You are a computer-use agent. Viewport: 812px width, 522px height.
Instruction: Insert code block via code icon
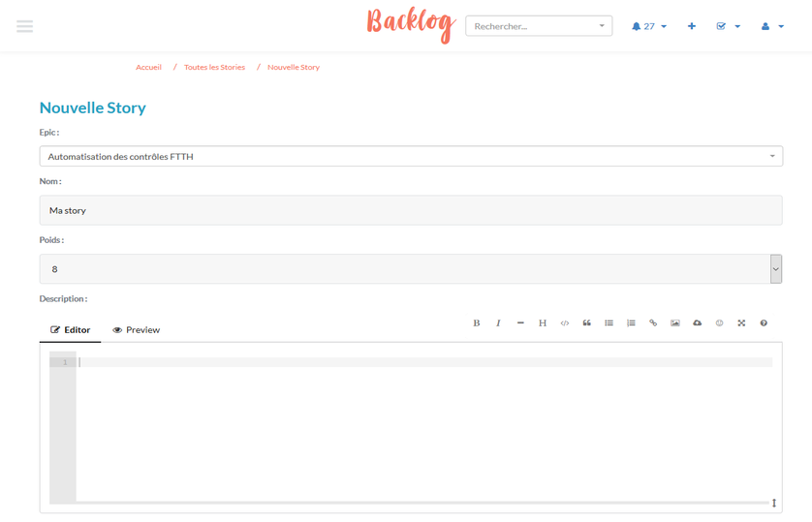[565, 323]
